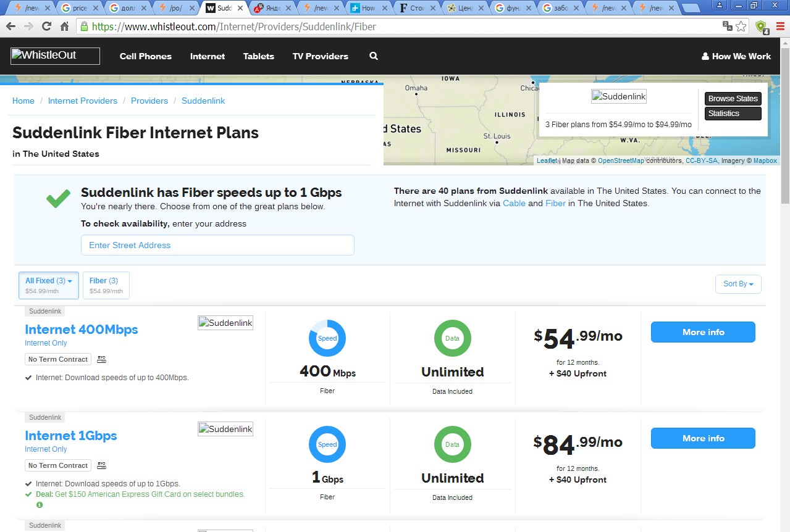The height and width of the screenshot is (532, 790).
Task: Open the Internet menu in the header
Action: click(208, 56)
